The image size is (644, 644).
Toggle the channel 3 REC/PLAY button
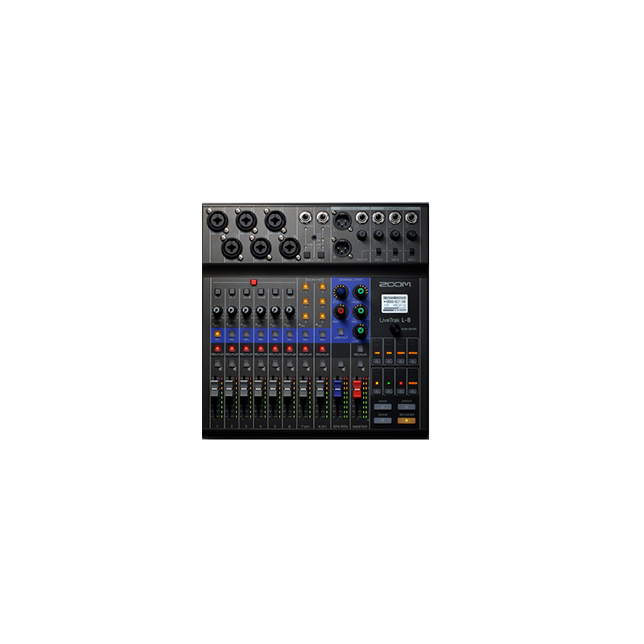(246, 349)
